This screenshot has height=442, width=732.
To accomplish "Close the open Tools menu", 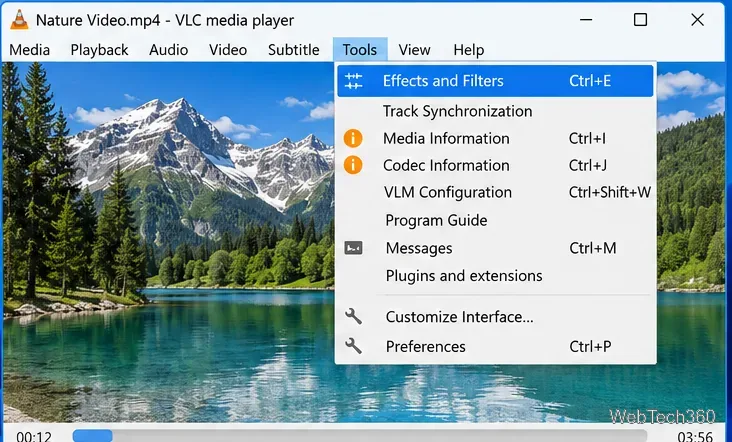I will [360, 50].
